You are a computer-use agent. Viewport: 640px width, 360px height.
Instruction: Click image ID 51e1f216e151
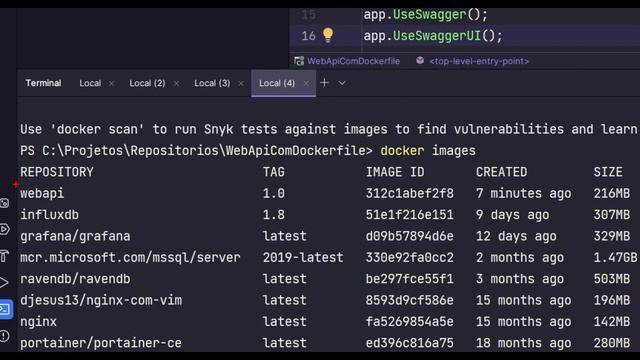(x=409, y=215)
